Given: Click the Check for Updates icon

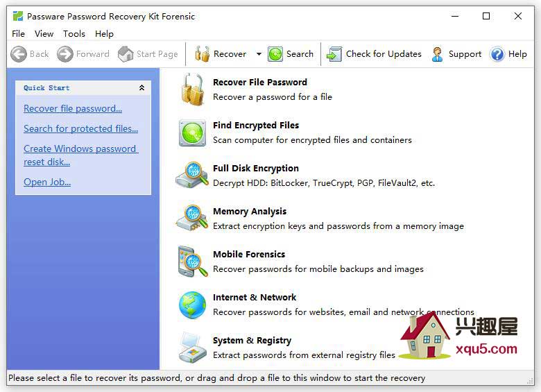Looking at the screenshot, I should (334, 54).
